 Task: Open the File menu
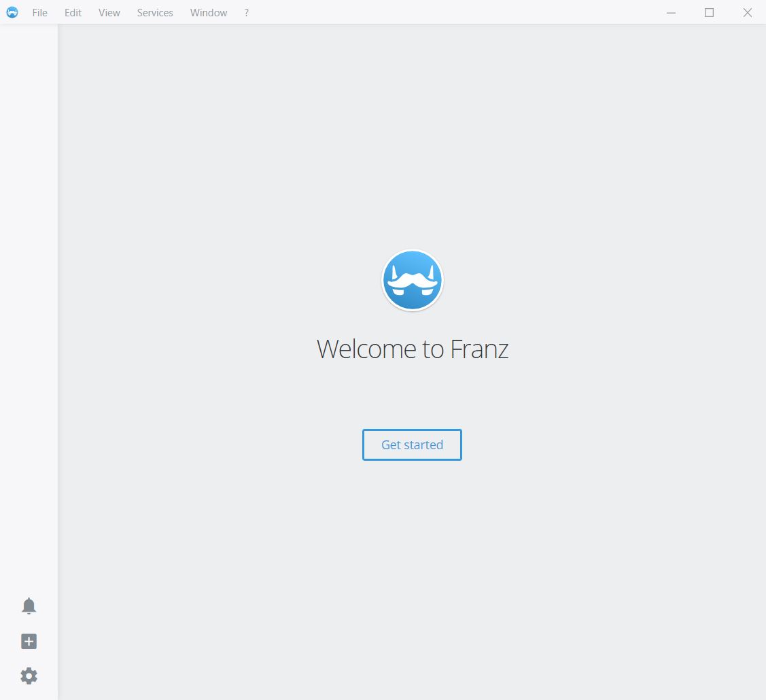click(x=39, y=13)
